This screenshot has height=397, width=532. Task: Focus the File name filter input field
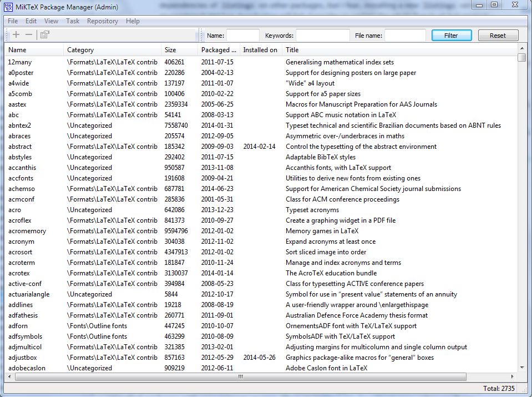point(405,36)
